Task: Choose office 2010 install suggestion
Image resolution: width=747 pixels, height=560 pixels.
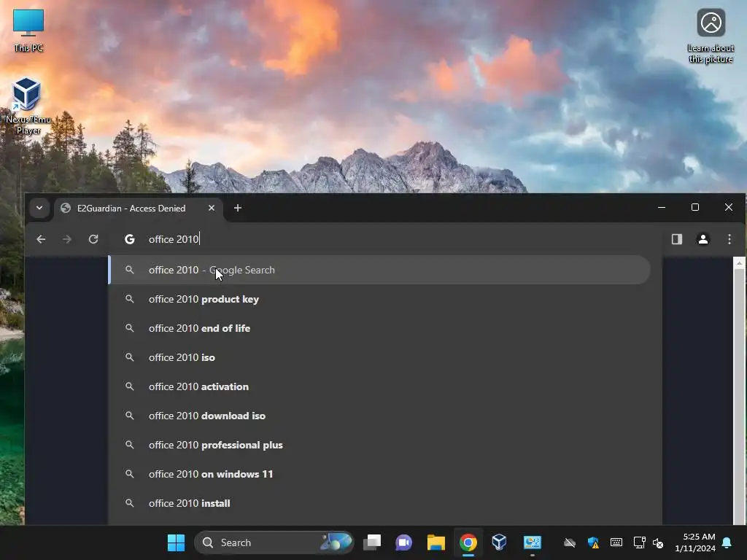Action: [379, 503]
